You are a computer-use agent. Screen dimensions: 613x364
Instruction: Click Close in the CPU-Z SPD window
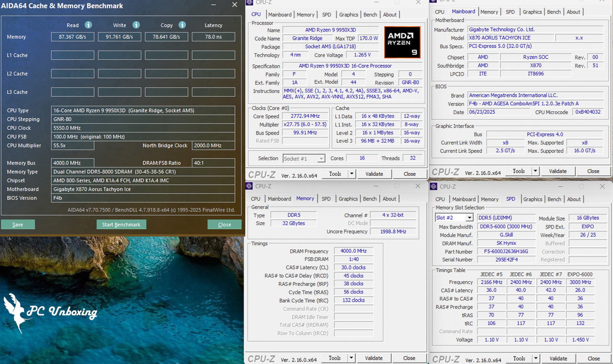pos(594,358)
